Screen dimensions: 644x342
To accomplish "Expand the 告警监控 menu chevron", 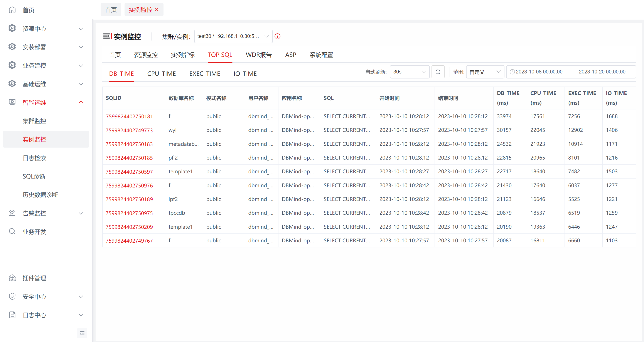I will pos(81,214).
